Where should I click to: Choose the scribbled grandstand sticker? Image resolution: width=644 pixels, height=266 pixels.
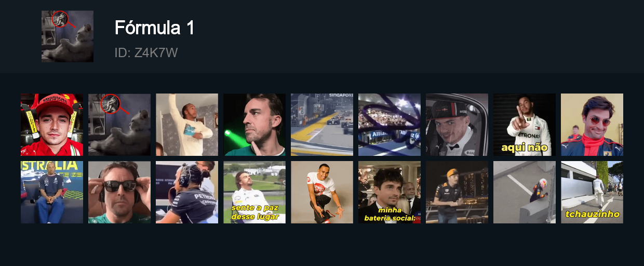tap(390, 125)
